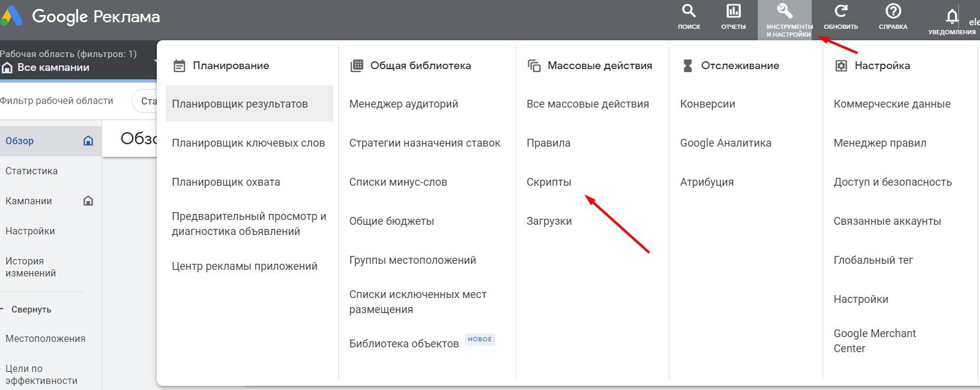980x390 pixels.
Task: Open the Справка help icon
Action: [893, 11]
